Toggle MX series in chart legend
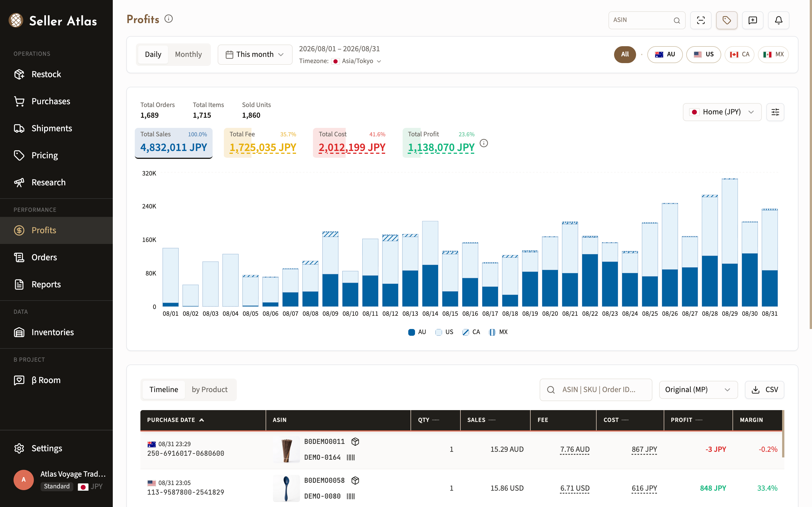This screenshot has height=507, width=812. [x=498, y=332]
